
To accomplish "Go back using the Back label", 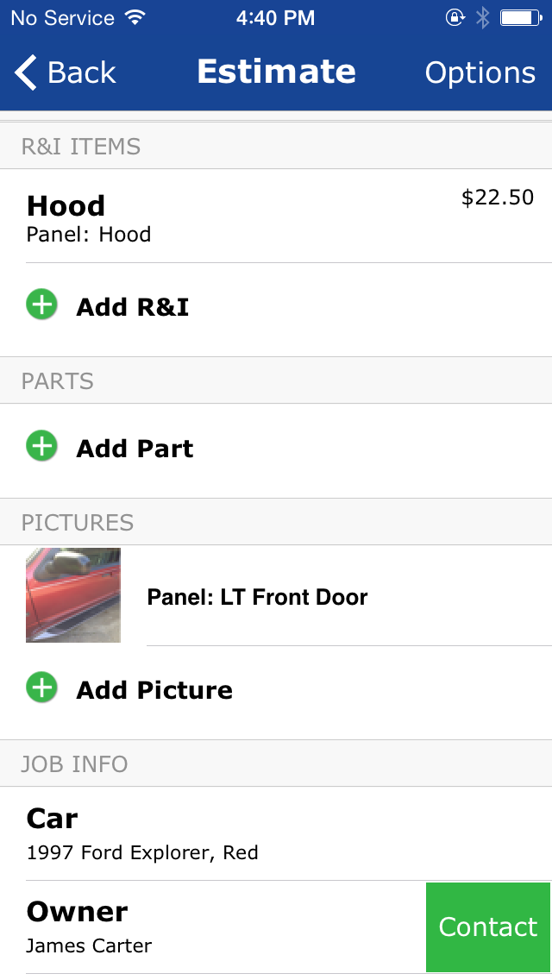I will (82, 73).
